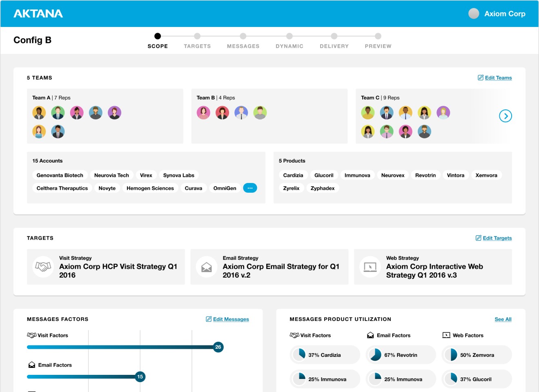Click pie icon for Email Factors 25% Immunova
The width and height of the screenshot is (539, 392).
(375, 379)
